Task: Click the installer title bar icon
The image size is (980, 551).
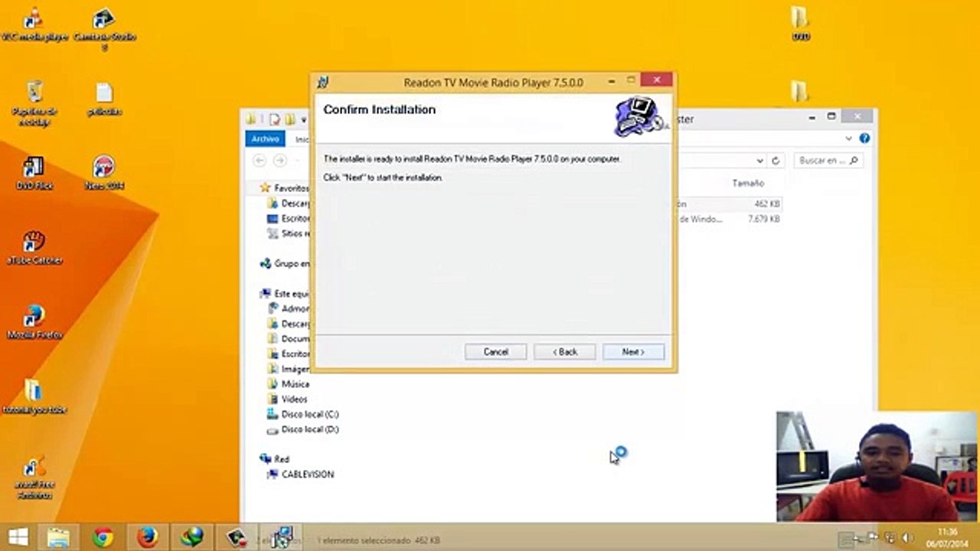Action: click(x=323, y=82)
